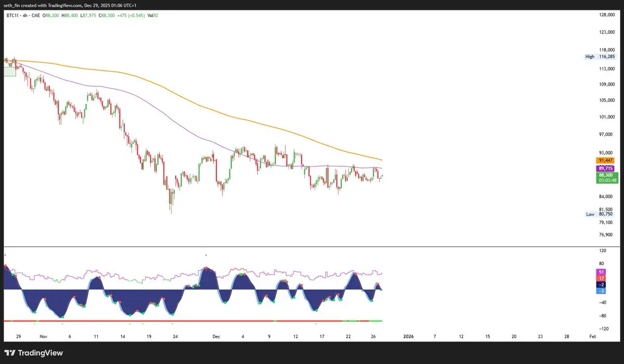Select the 4h interval label in header
The width and height of the screenshot is (624, 364).
click(25, 16)
